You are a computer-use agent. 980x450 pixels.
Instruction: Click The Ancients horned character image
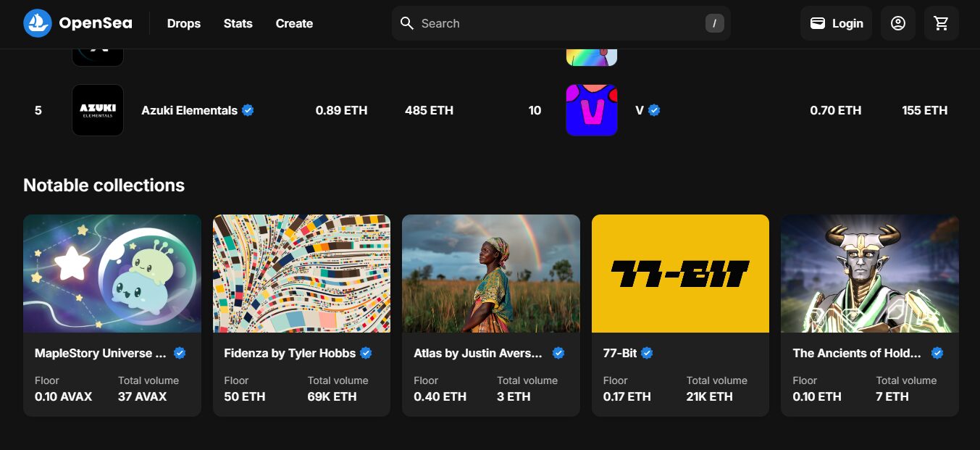870,273
